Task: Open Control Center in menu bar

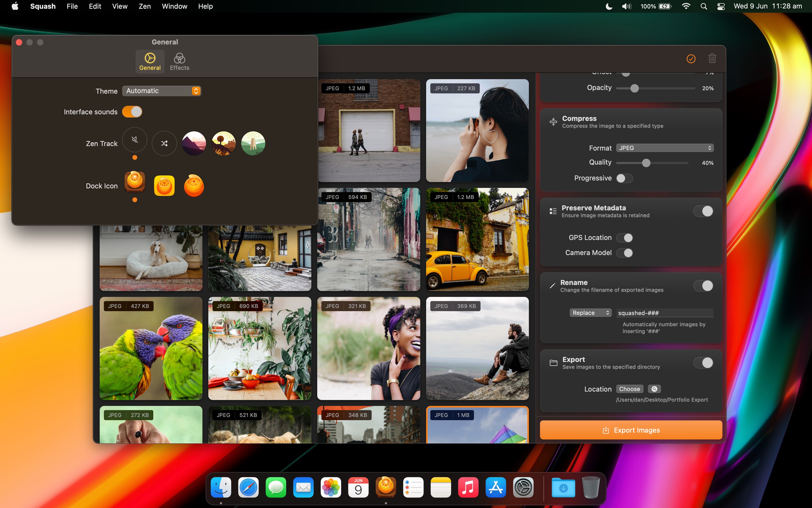Action: (x=721, y=6)
